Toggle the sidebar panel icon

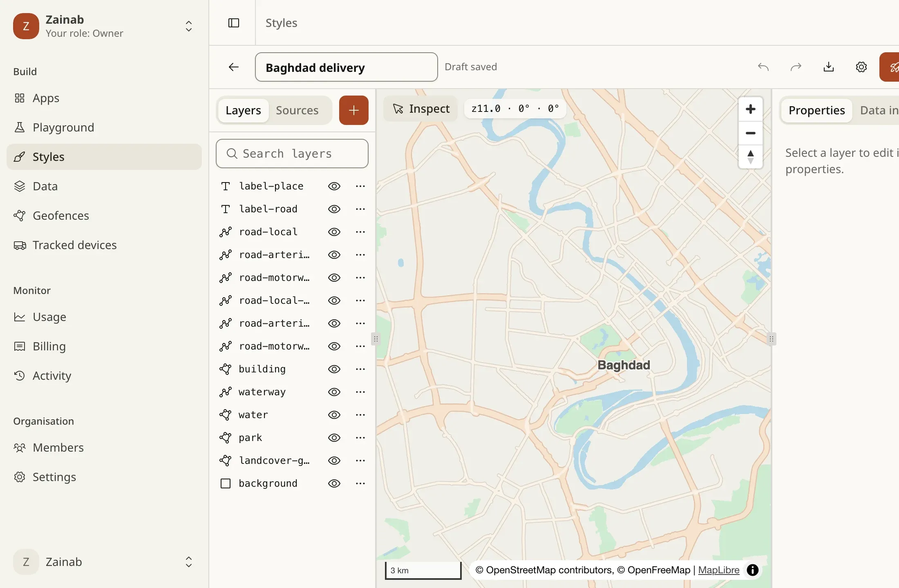pos(233,23)
